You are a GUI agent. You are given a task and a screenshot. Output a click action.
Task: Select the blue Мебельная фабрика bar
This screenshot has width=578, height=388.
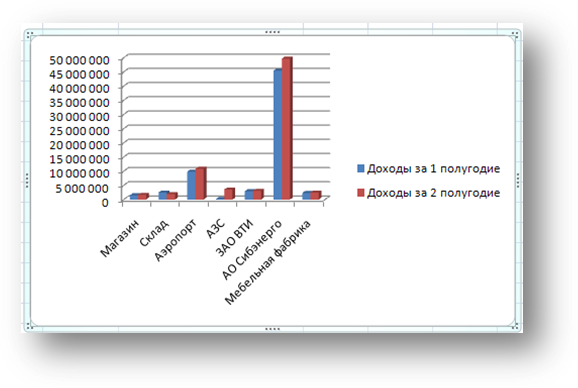pyautogui.click(x=307, y=196)
